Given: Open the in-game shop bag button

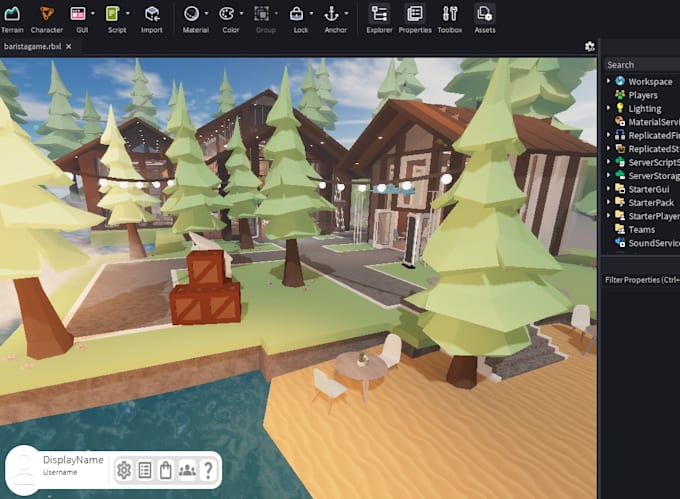Looking at the screenshot, I should pyautogui.click(x=166, y=470).
